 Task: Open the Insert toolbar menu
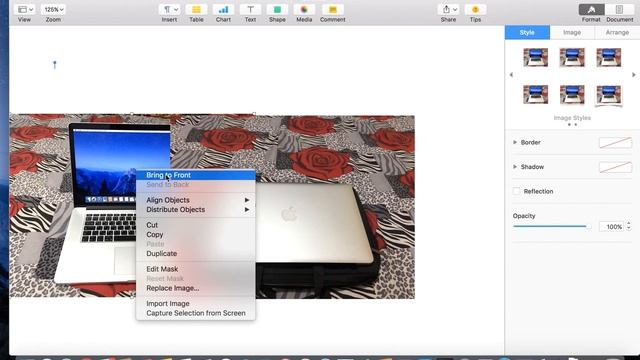[169, 9]
